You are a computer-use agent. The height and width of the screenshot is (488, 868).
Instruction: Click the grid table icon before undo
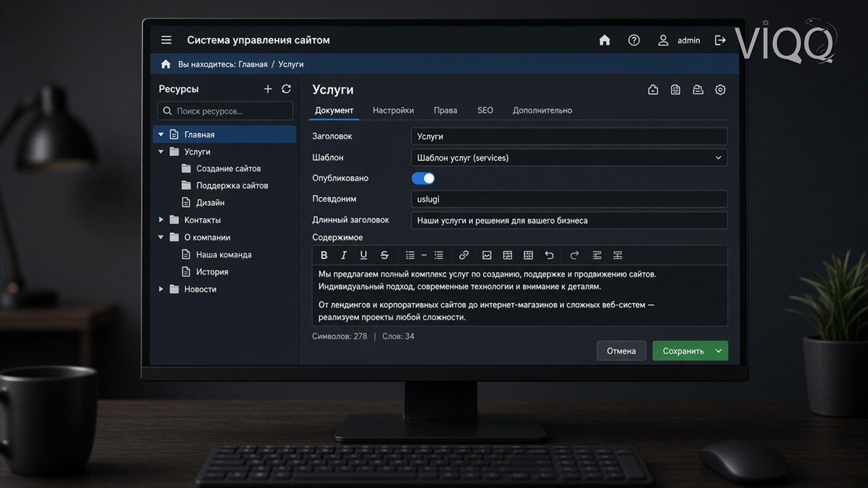click(x=528, y=255)
